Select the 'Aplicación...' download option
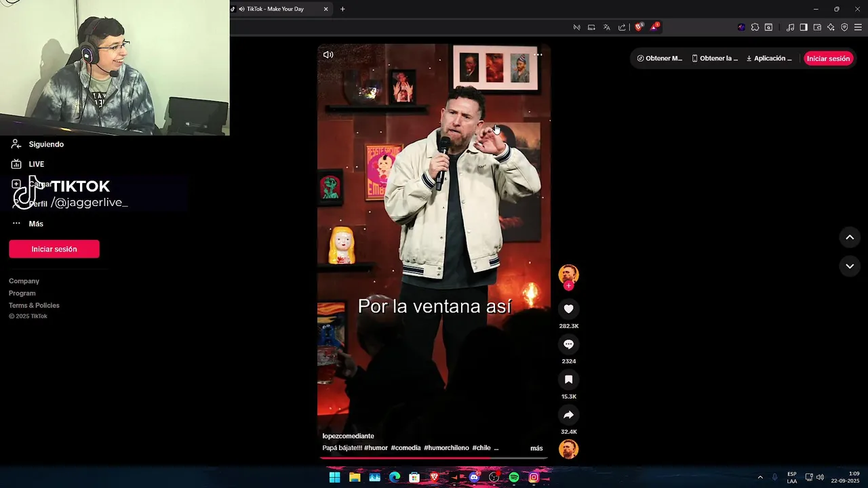 coord(769,58)
